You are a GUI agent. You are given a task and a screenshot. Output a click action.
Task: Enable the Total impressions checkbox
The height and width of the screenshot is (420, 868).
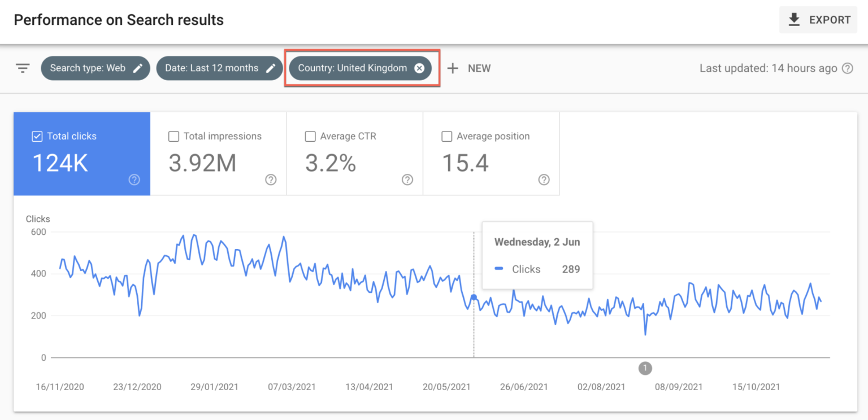click(x=173, y=136)
